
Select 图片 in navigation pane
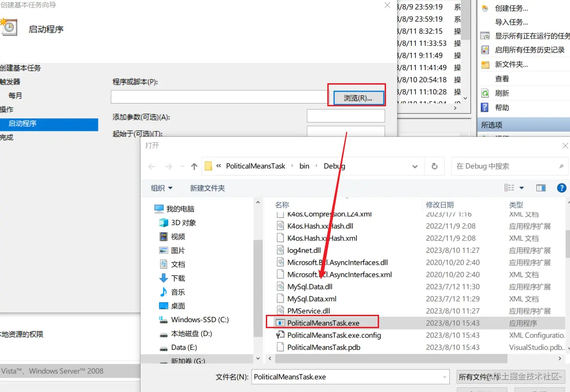coord(178,251)
